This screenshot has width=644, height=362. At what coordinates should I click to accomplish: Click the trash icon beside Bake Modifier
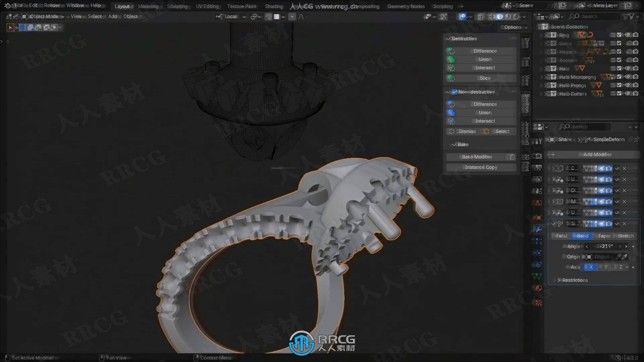pyautogui.click(x=512, y=157)
